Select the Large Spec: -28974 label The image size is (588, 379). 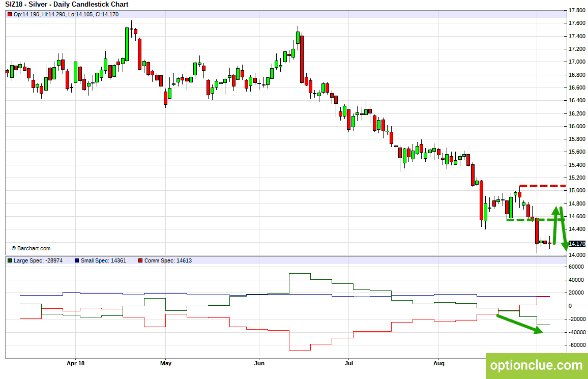point(38,260)
